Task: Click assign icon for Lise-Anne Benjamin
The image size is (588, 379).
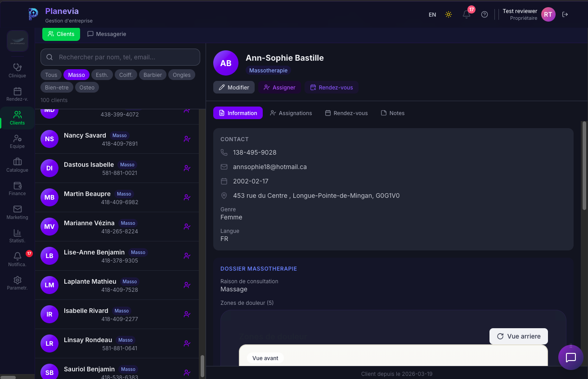Action: click(187, 256)
